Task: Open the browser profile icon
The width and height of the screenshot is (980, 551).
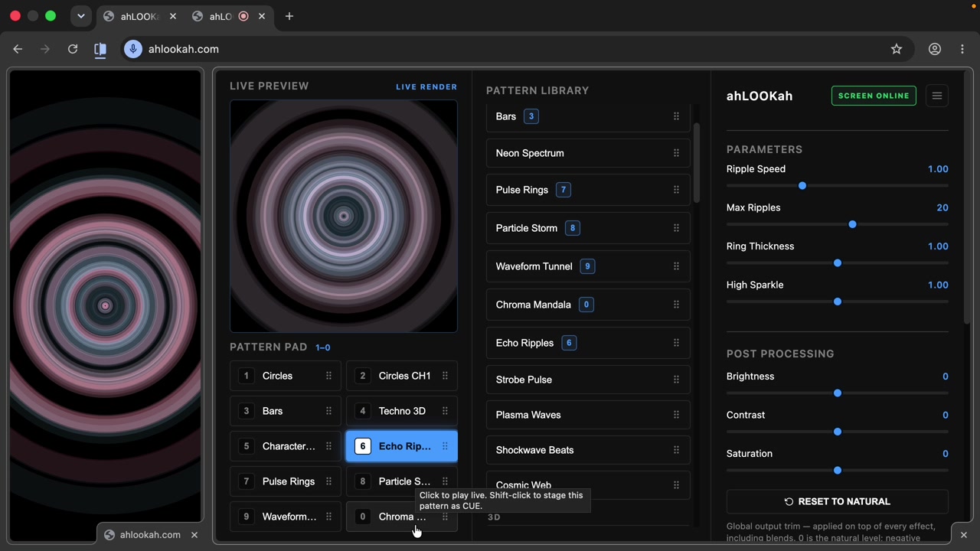Action: coord(935,49)
